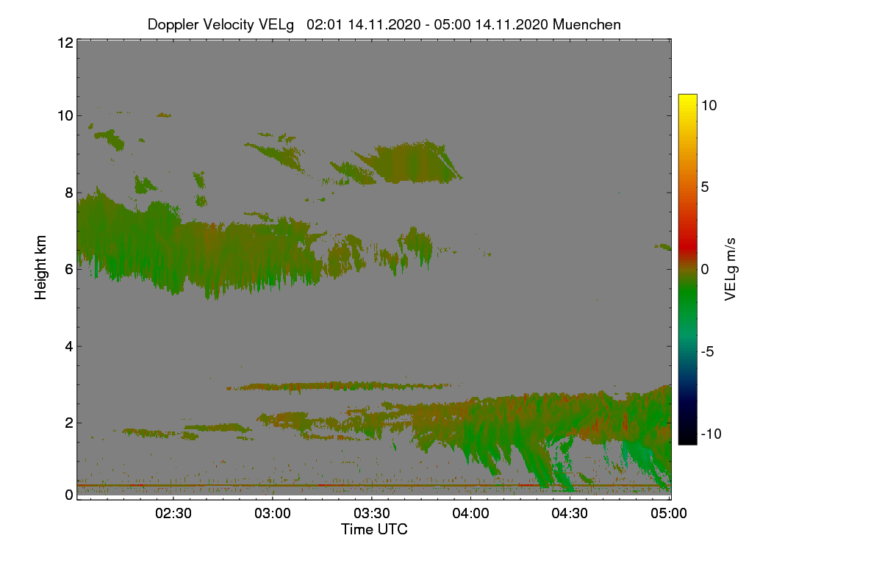Click the yellow top of the velocity colorbar
This screenshot has height=588, width=882.
point(687,99)
